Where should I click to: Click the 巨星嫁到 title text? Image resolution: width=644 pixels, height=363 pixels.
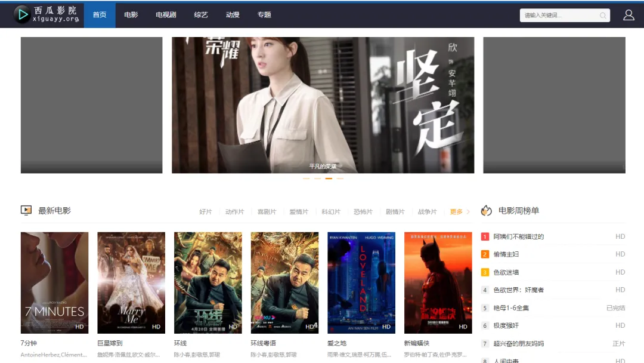coord(110,343)
